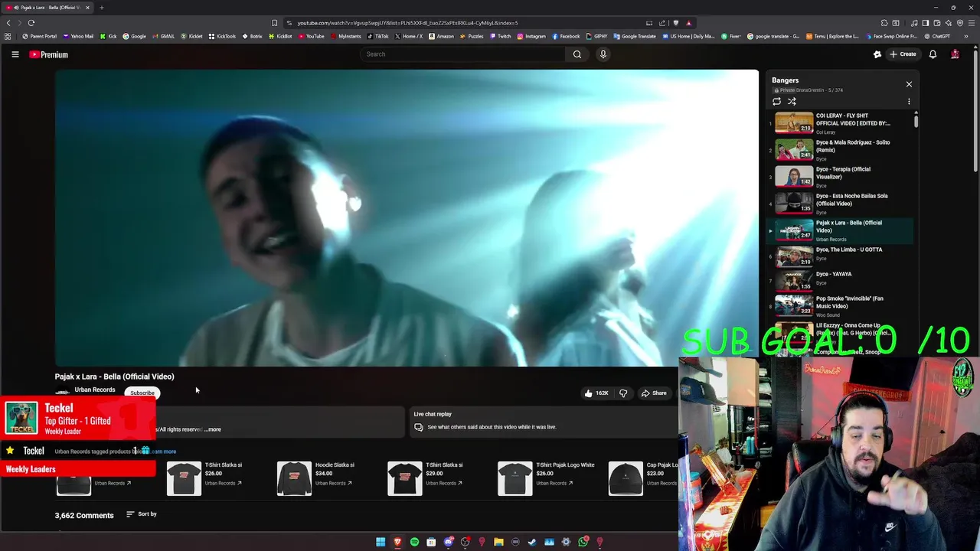Open the Facebook bookmark
Screen dimensions: 980x551
coord(566,36)
